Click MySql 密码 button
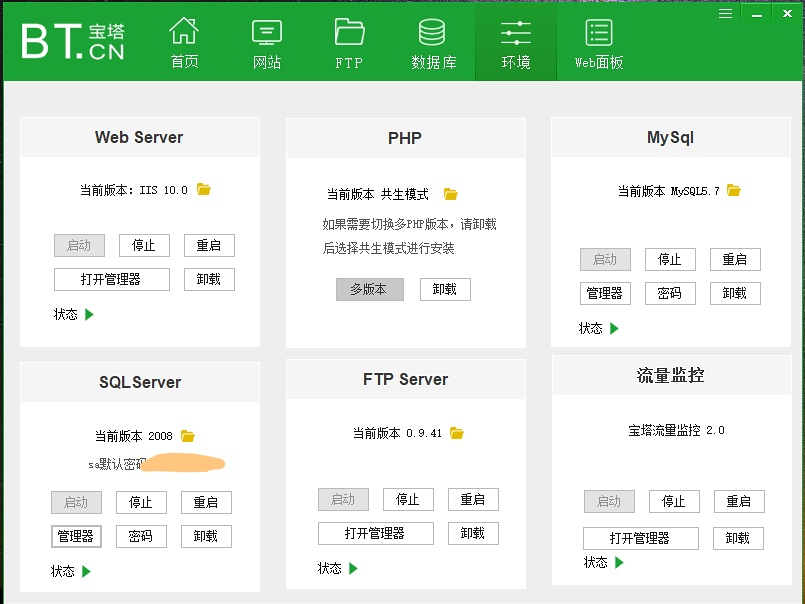Image resolution: width=805 pixels, height=604 pixels. 670,293
